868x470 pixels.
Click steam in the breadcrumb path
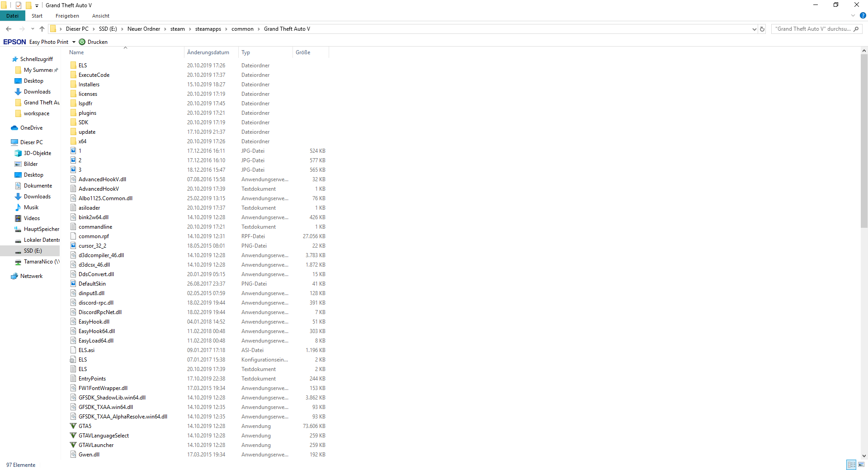coord(178,29)
